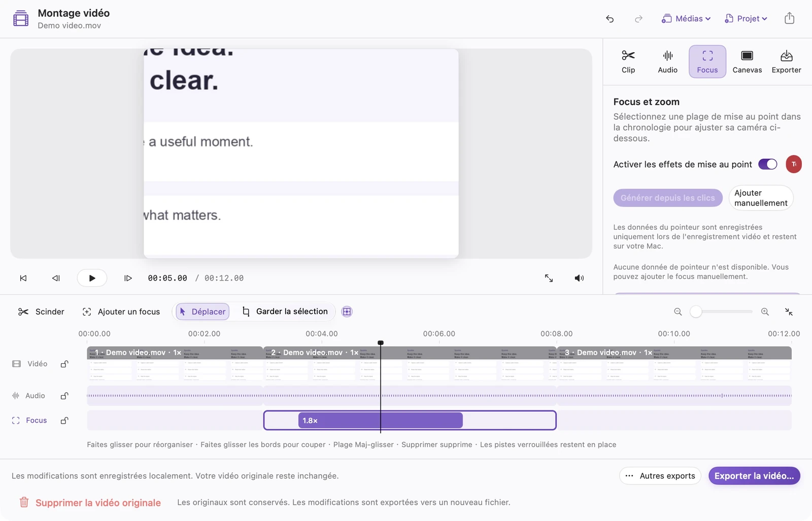Click Générer depuis les clics button
812x521 pixels.
pos(668,198)
